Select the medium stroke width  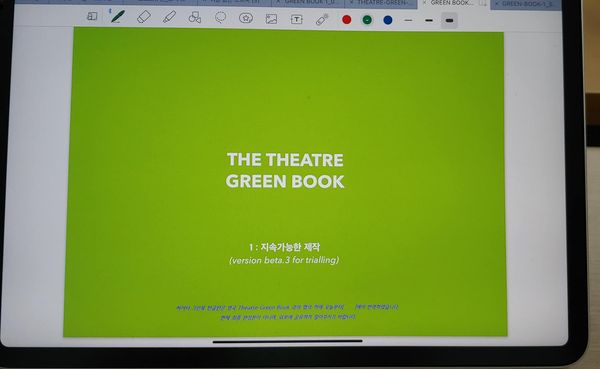(x=429, y=20)
